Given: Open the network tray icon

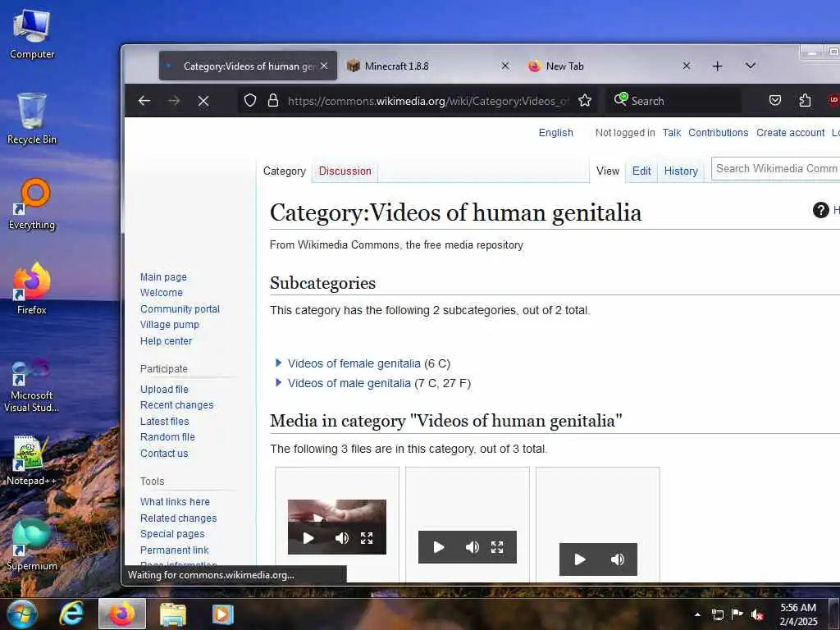Looking at the screenshot, I should pyautogui.click(x=717, y=614).
